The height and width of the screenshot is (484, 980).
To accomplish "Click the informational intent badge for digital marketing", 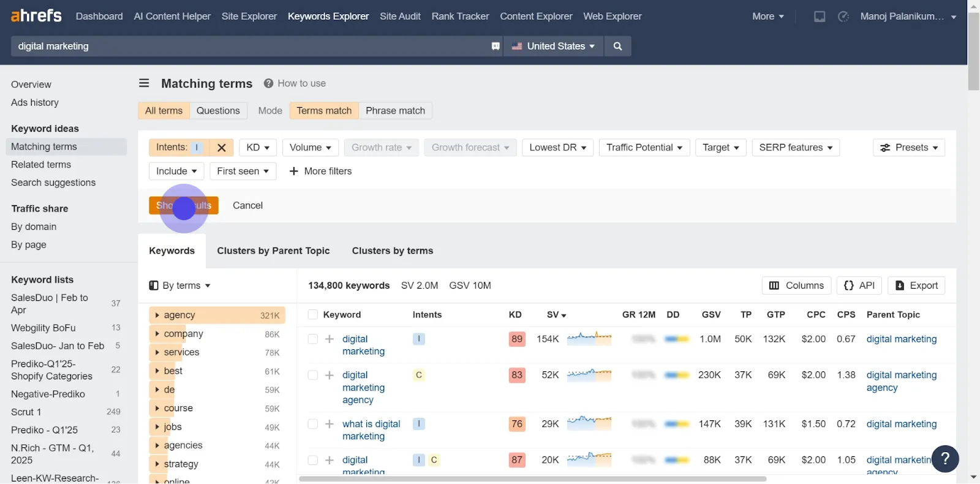I will pos(419,339).
